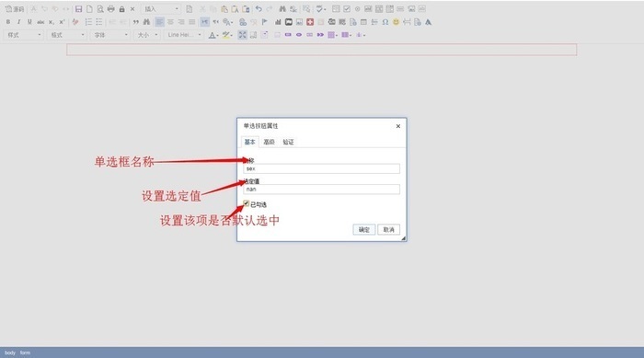Viewport: 644px width, 358px height.
Task: Click the red plus icon
Action: (310, 22)
